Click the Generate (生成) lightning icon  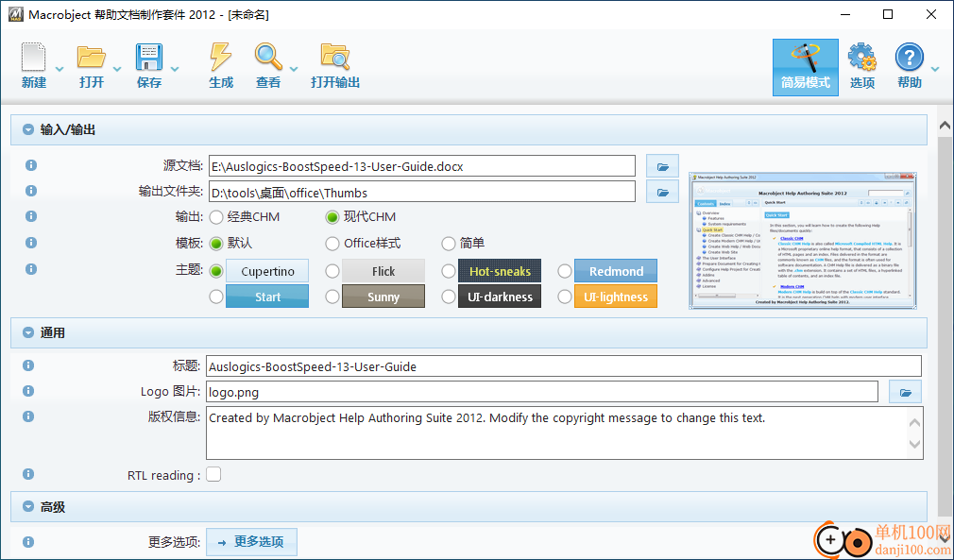coord(220,58)
